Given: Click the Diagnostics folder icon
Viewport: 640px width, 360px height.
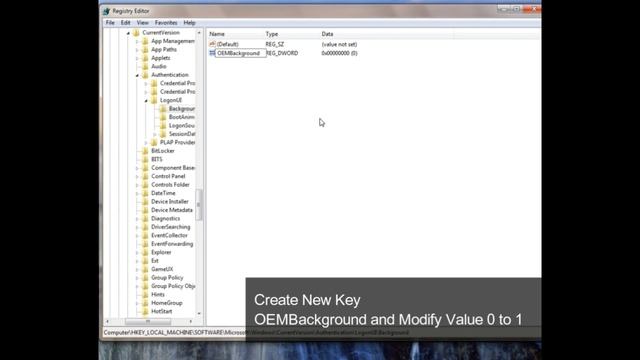Looking at the screenshot, I should (x=145, y=219).
